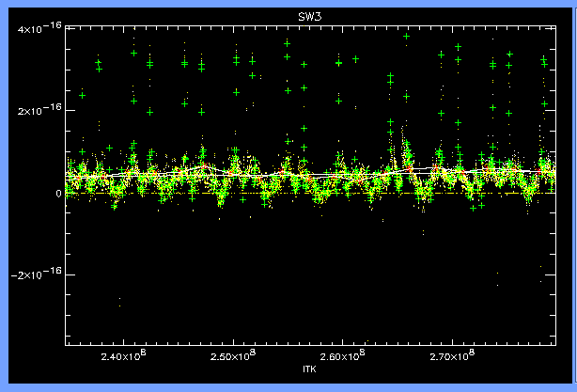Screen dimensions: 577x392
Task: Click the 2×10⁻¹⁶ y-axis tick label
Action: (37, 111)
